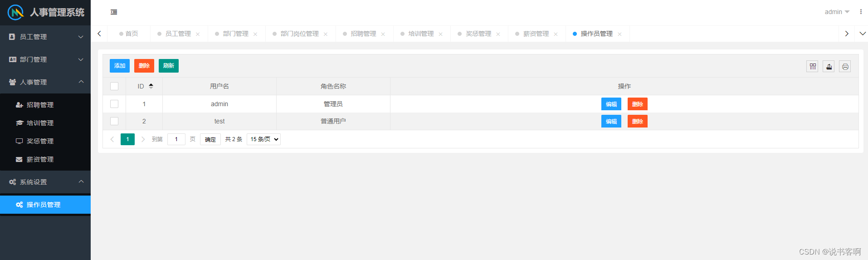This screenshot has width=868, height=260.
Task: Collapse the 系统设置 sidebar menu
Action: click(45, 182)
